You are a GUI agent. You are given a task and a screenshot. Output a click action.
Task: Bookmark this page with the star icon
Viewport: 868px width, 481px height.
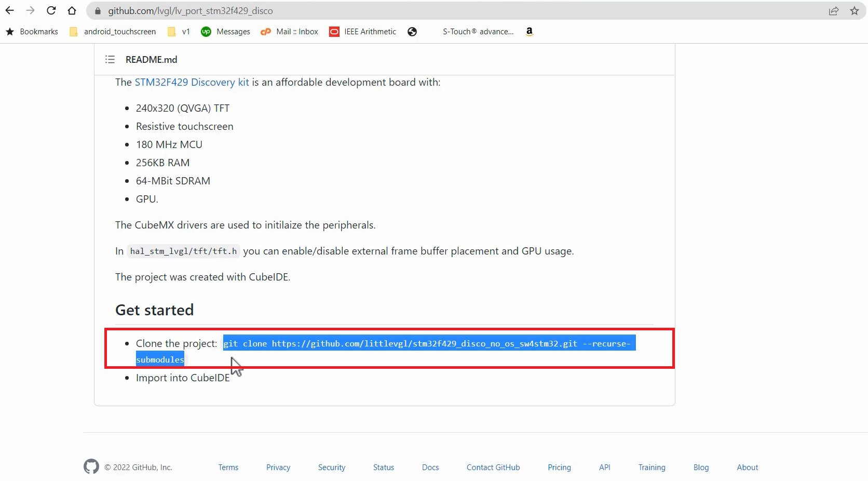click(x=855, y=11)
